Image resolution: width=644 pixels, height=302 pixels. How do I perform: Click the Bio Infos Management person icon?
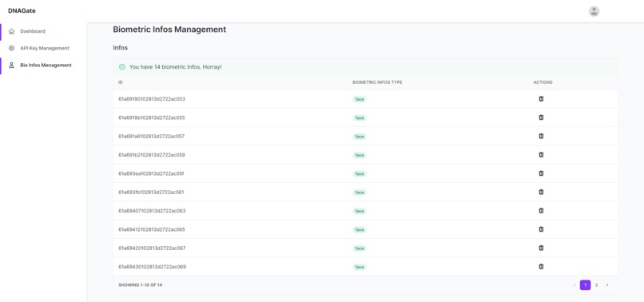pos(11,65)
